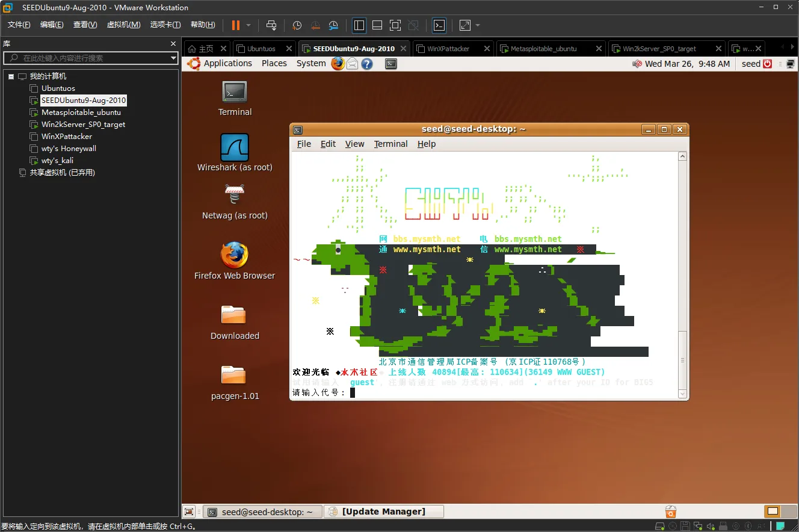Viewport: 799px width, 532px height.
Task: Open the 帮助(H) menu
Action: pyautogui.click(x=203, y=25)
